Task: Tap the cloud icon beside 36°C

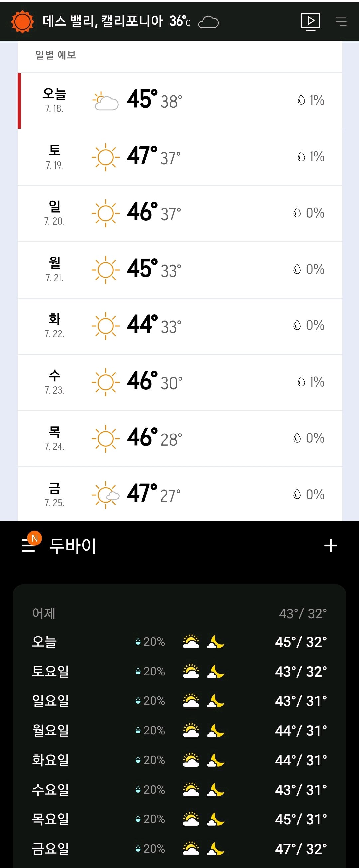Action: pos(208,22)
